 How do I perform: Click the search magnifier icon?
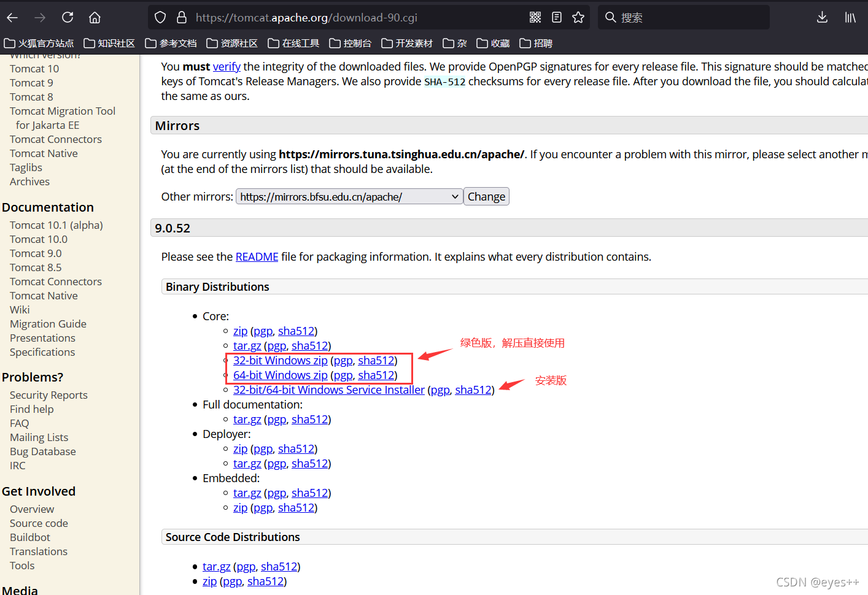610,17
